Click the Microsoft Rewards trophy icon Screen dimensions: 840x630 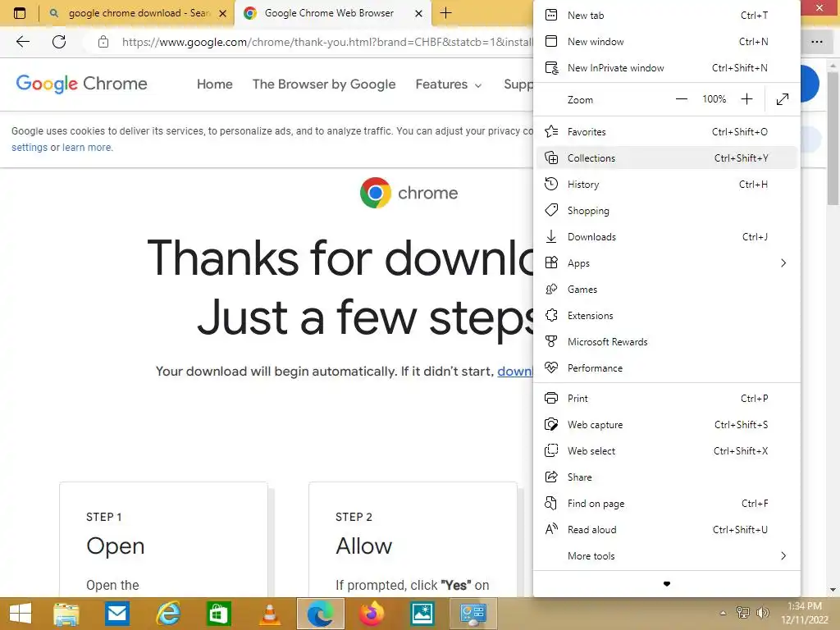coord(551,341)
